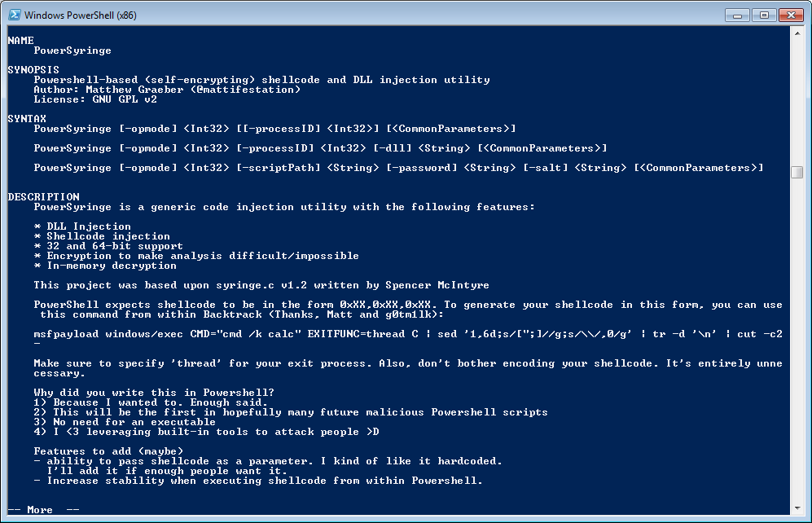Click the msfpayload windows/exec command line
The height and width of the screenshot is (523, 812).
coord(408,334)
